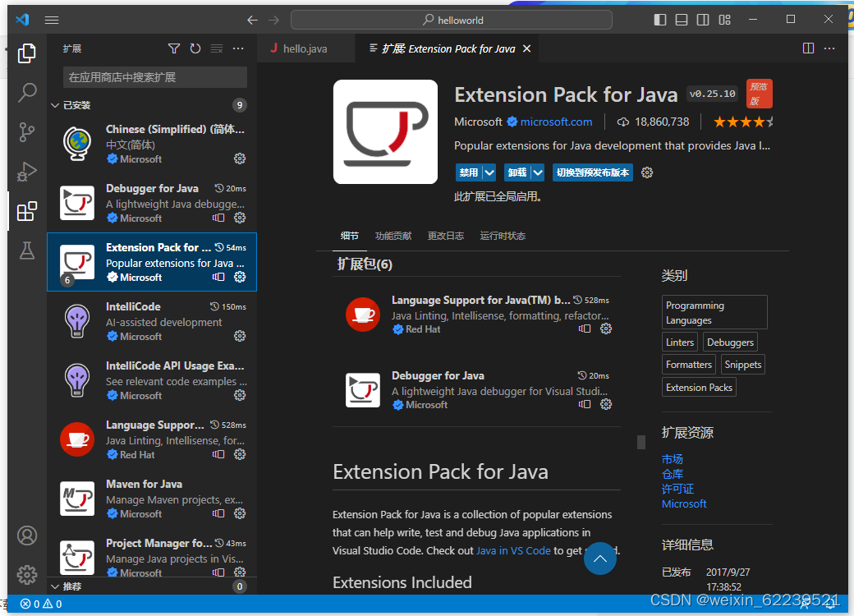Screen dimensions: 854x616
Task: Click the Programming Languages category tag
Action: coord(714,313)
